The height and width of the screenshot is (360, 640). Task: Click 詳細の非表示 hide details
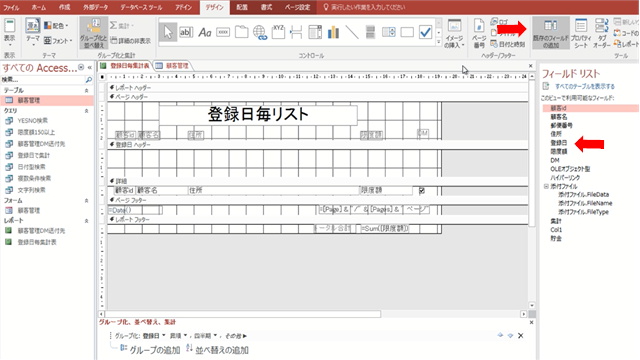pos(131,40)
